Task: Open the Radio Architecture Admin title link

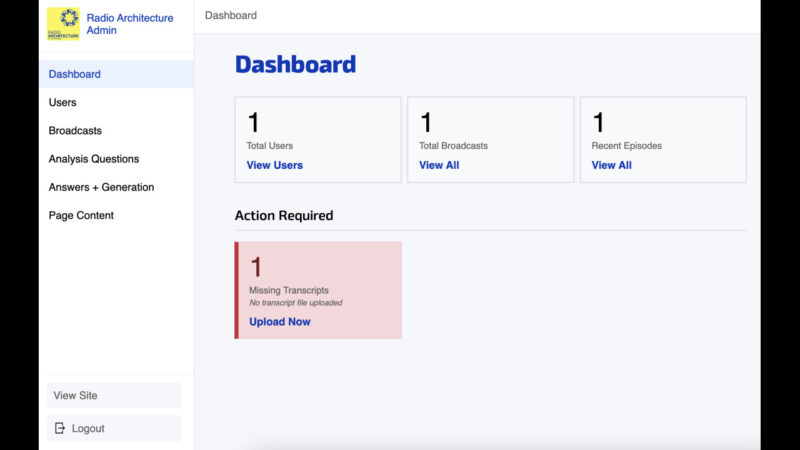Action: coord(129,24)
